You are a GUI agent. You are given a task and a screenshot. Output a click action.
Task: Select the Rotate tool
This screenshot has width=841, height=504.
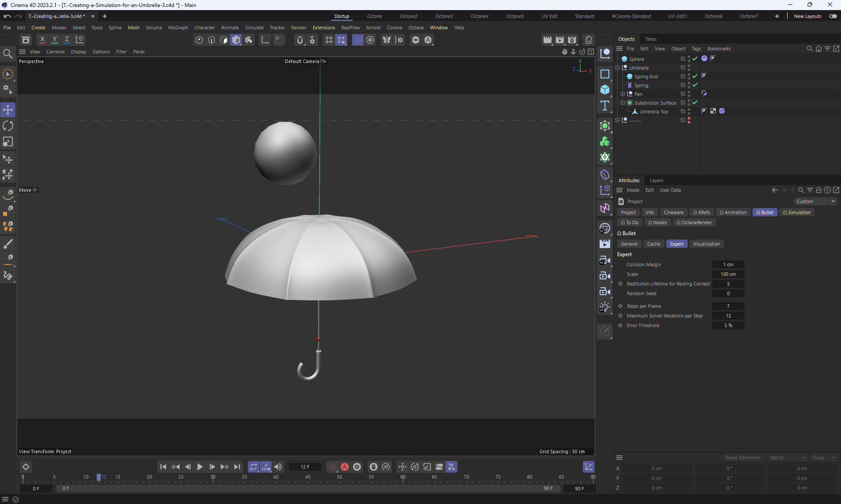click(8, 126)
